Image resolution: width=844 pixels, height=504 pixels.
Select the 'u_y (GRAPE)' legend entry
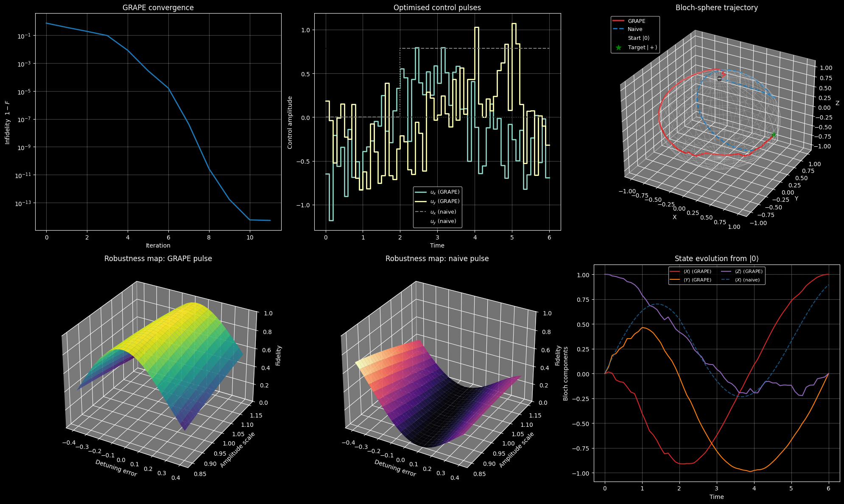pyautogui.click(x=438, y=201)
